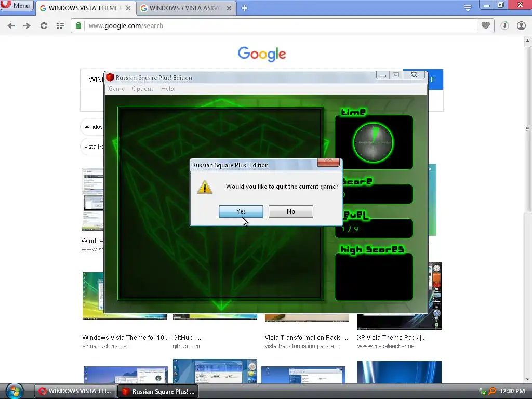Open the Game menu in Russian Square
The width and height of the screenshot is (532, 399).
tap(116, 89)
